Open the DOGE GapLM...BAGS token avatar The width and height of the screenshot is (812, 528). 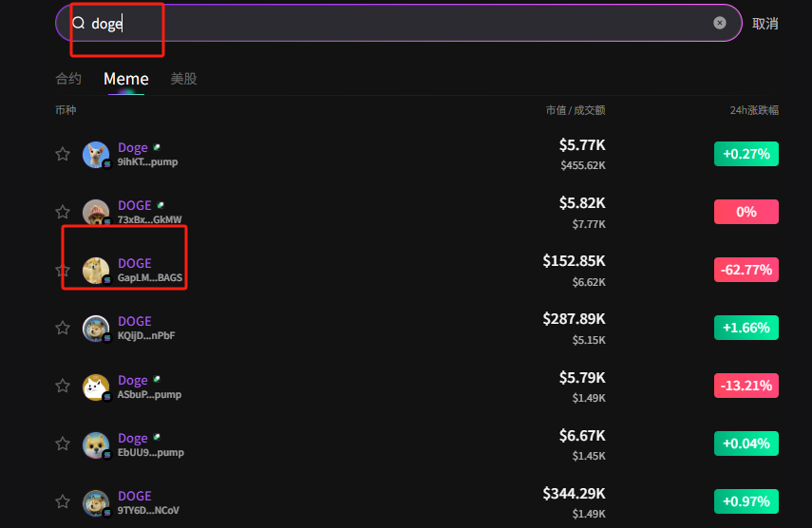(96, 271)
